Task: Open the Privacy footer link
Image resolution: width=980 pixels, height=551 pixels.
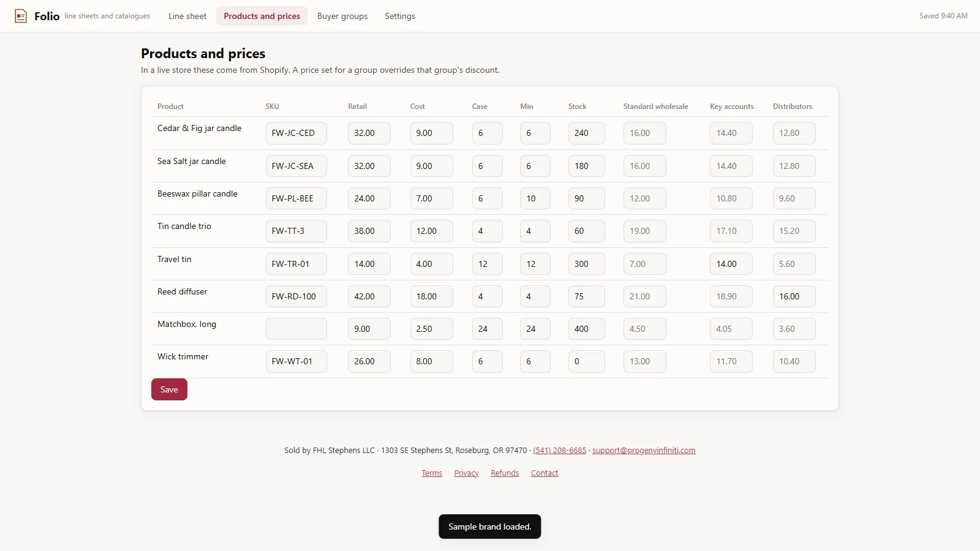Action: (x=467, y=473)
